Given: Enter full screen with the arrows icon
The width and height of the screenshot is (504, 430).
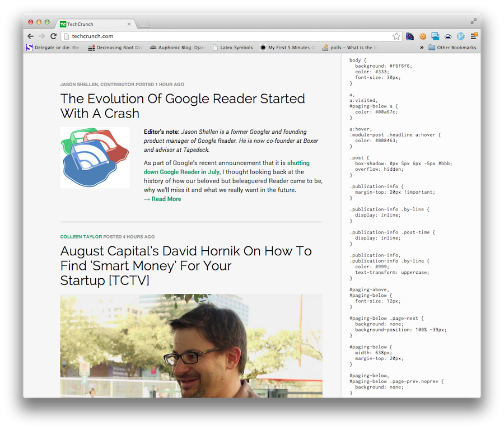Looking at the screenshot, I should [473, 21].
